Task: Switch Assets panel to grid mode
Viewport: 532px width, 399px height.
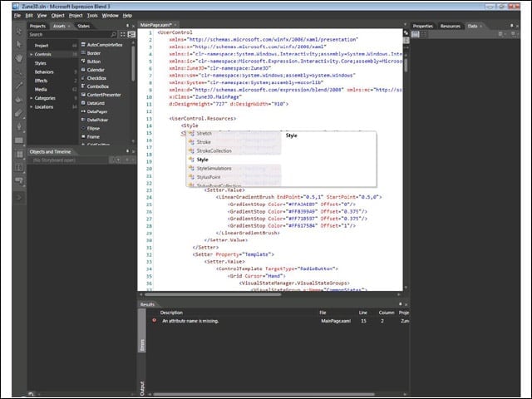Action: coord(123,34)
